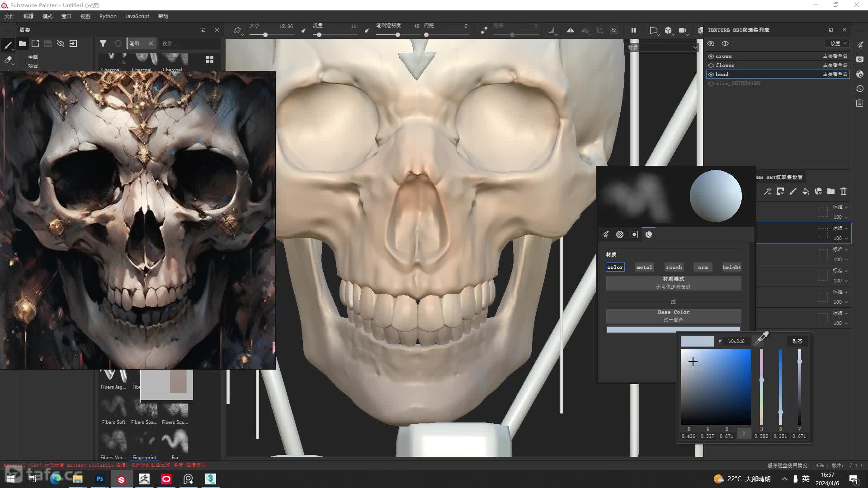The image size is (868, 488).
Task: Add a paint layer with the brush icon
Action: pyautogui.click(x=793, y=191)
